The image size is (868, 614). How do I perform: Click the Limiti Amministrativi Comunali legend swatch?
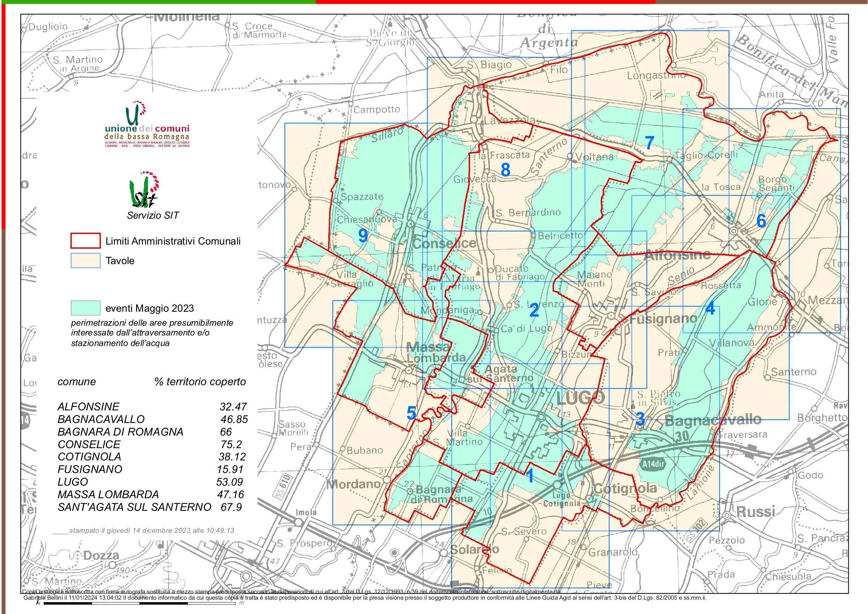[x=85, y=241]
